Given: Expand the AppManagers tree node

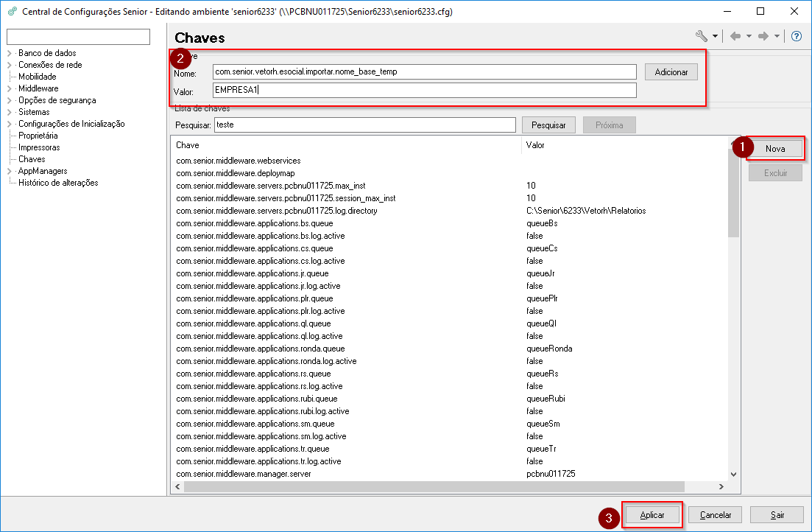Looking at the screenshot, I should (x=9, y=171).
